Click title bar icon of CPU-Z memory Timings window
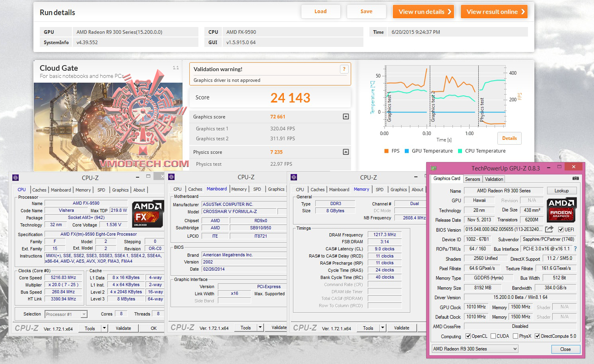The height and width of the screenshot is (364, 594). (x=294, y=177)
